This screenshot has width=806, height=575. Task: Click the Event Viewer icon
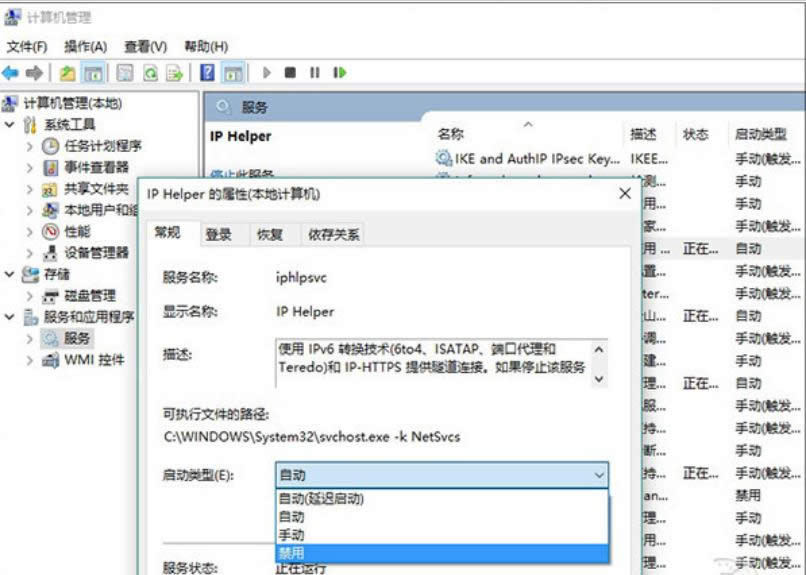50,168
